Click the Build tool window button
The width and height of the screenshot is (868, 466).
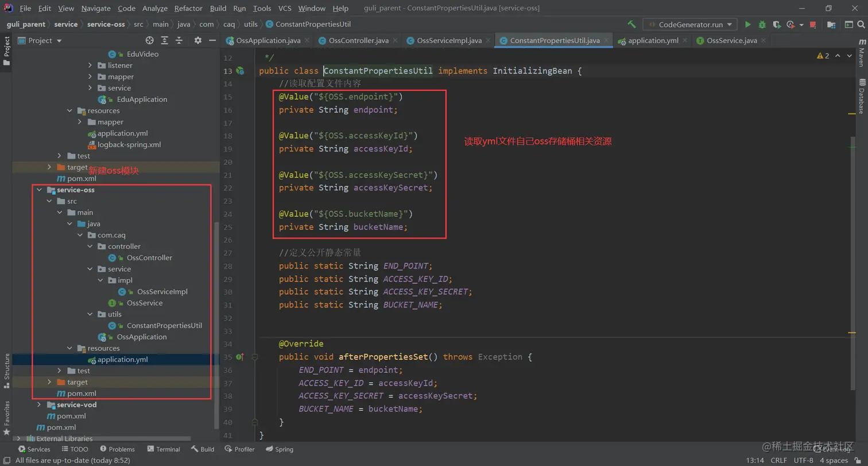203,449
